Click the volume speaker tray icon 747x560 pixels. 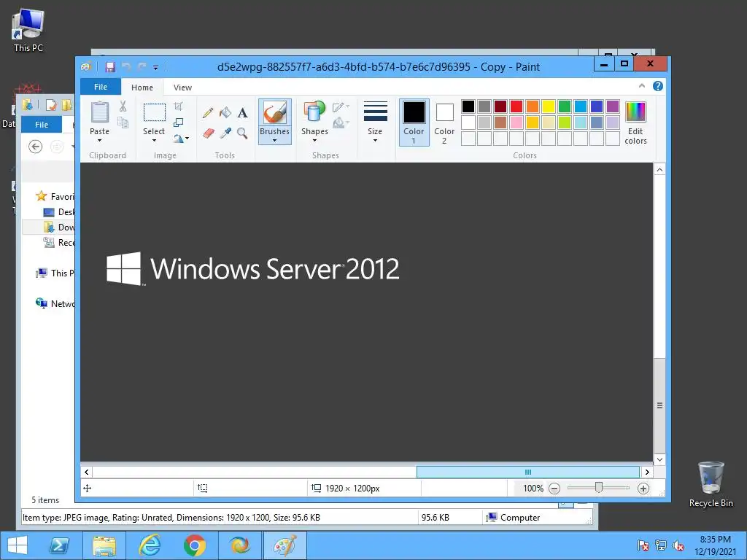click(678, 545)
